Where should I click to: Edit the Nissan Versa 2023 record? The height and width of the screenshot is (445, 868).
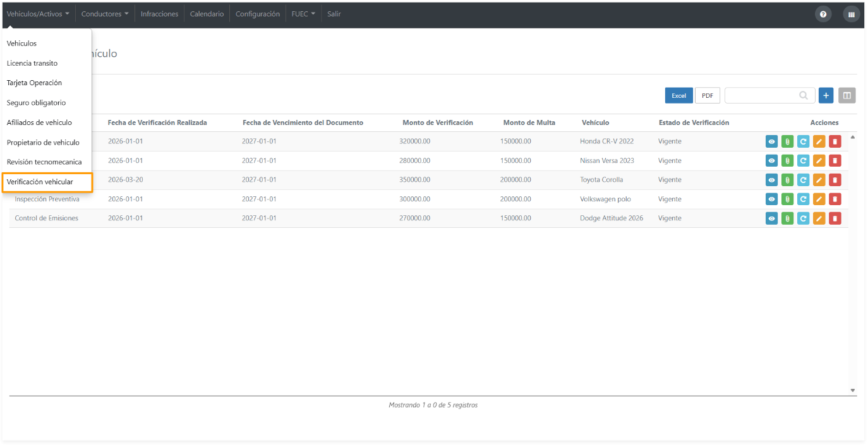point(819,160)
